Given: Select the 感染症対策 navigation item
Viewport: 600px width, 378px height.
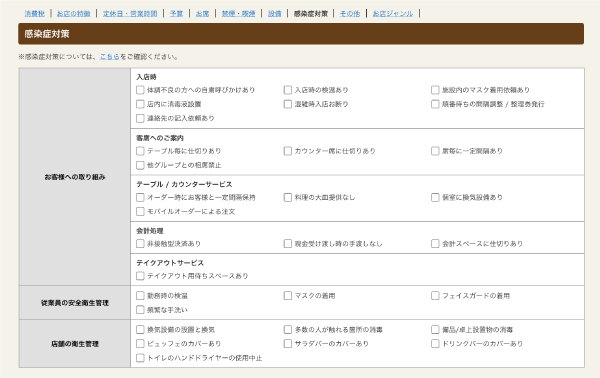Looking at the screenshot, I should [x=311, y=13].
